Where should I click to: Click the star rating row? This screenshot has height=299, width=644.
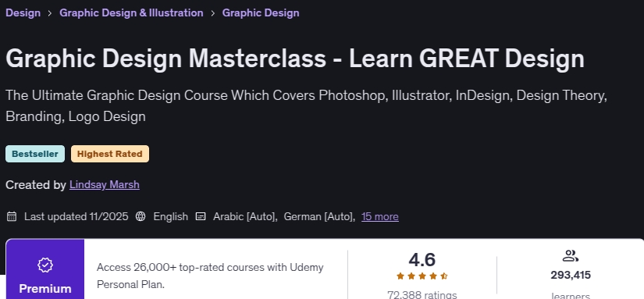tap(422, 276)
